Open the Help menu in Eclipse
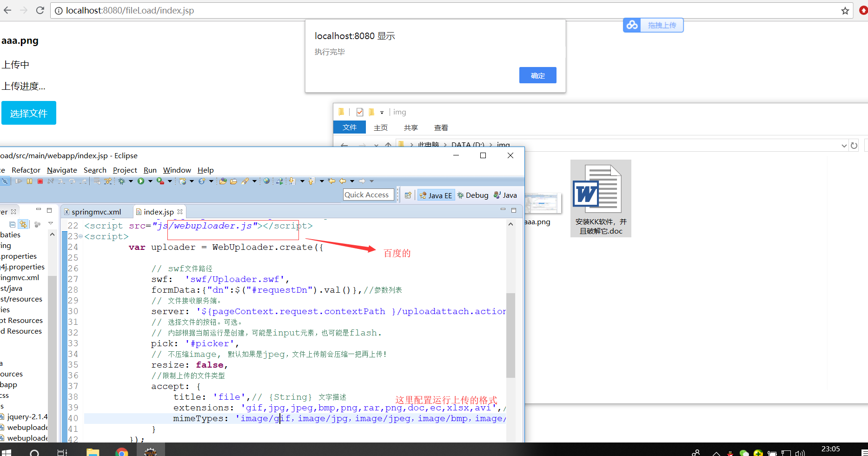Image resolution: width=868 pixels, height=456 pixels. tap(205, 170)
